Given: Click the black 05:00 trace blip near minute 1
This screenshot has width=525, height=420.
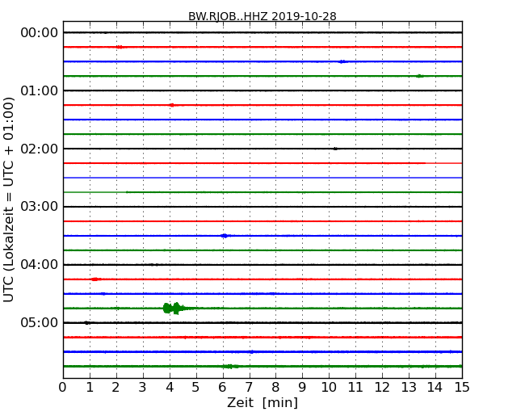Looking at the screenshot, I should (86, 323).
